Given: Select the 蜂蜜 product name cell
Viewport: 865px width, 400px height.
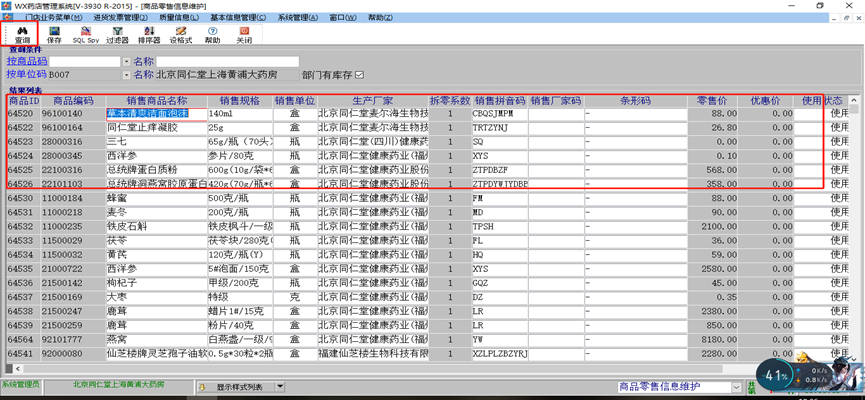Looking at the screenshot, I should click(x=157, y=197).
